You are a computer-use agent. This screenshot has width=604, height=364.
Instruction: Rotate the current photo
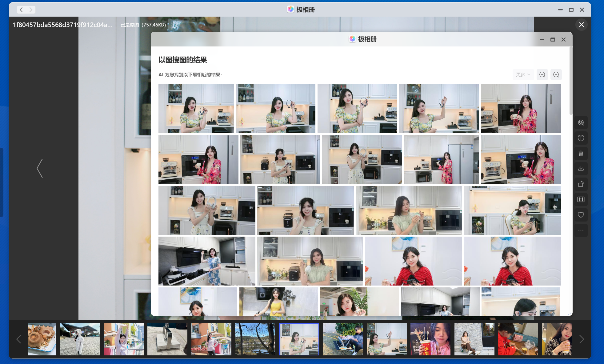tap(581, 184)
